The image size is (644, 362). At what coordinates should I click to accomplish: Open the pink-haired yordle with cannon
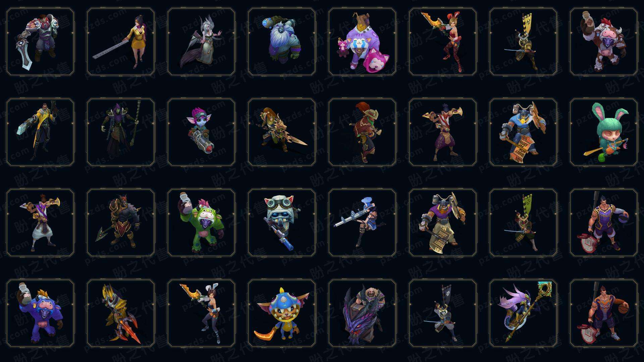tap(201, 132)
